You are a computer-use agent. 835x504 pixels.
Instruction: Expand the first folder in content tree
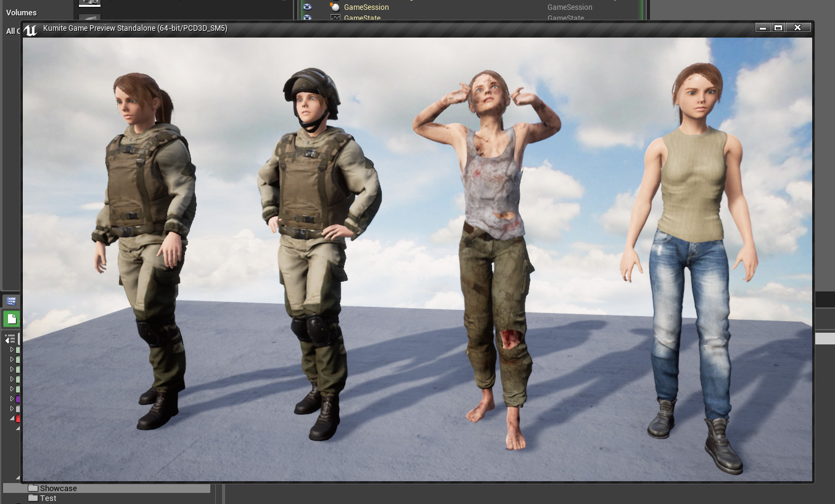12,349
